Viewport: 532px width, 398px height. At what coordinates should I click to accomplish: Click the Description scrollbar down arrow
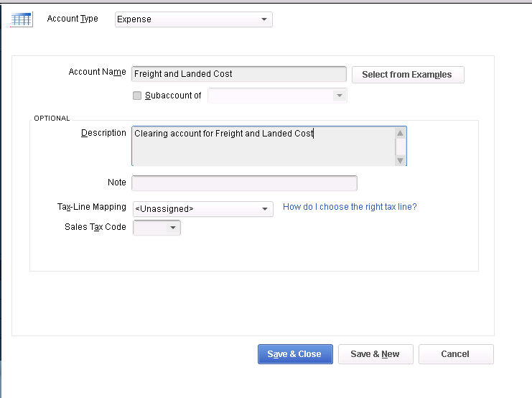click(x=401, y=160)
